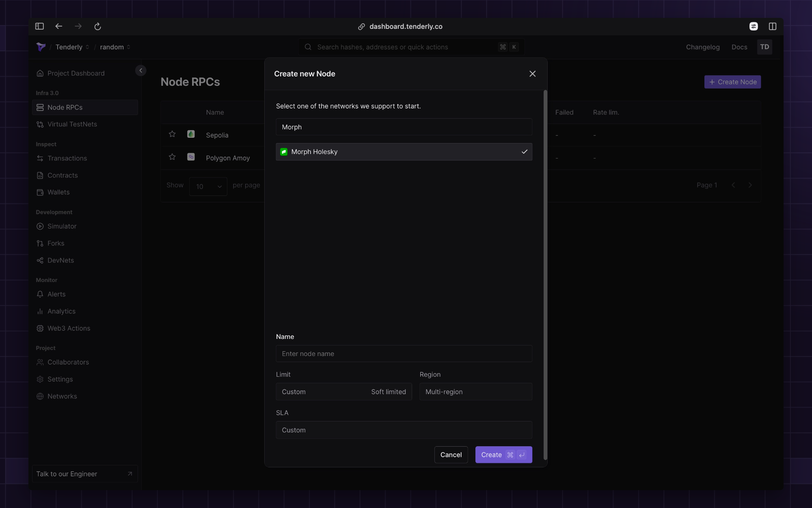The image size is (812, 508).
Task: Click the Forks branch icon
Action: pyautogui.click(x=40, y=243)
